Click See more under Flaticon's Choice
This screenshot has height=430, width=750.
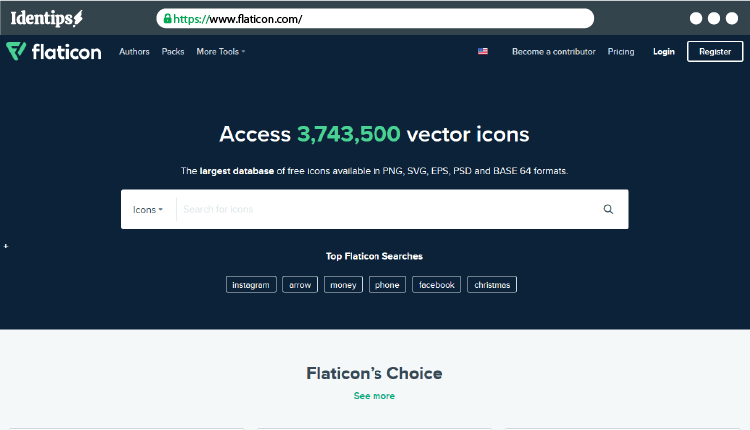(374, 396)
